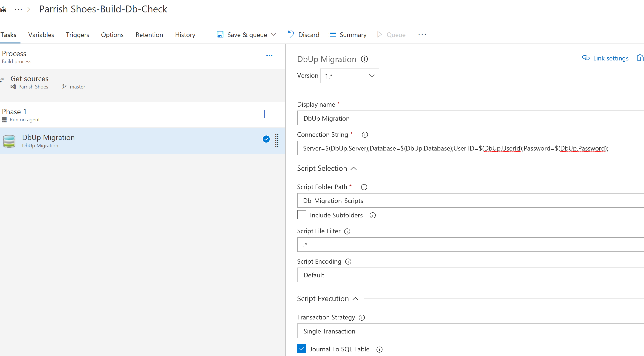This screenshot has width=644, height=356.
Task: Click the toolbar more actions ellipsis
Action: 422,34
